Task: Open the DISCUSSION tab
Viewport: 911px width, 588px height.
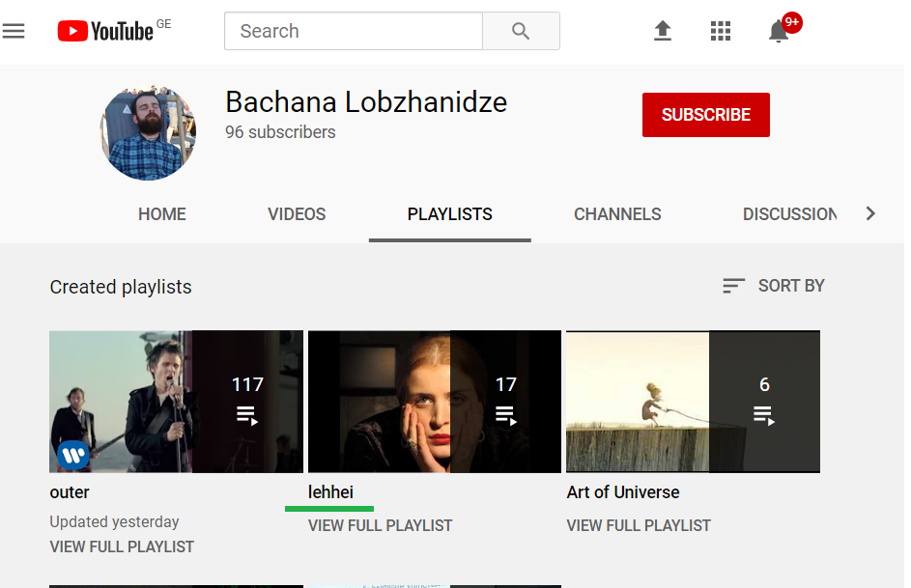Action: pos(789,214)
